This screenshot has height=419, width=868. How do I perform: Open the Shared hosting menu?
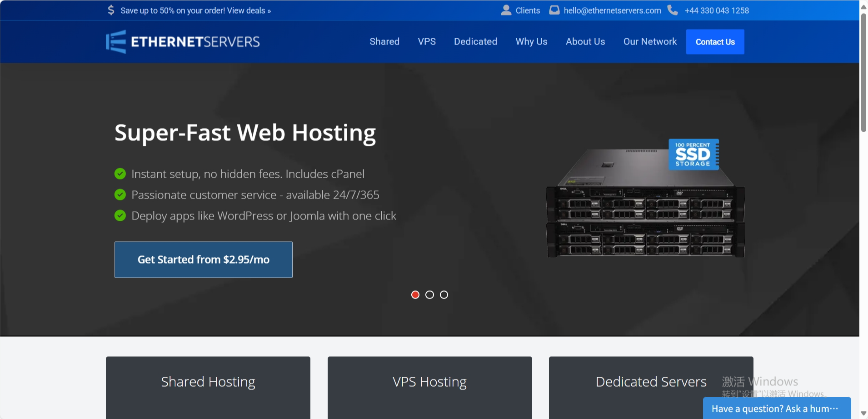pyautogui.click(x=384, y=41)
